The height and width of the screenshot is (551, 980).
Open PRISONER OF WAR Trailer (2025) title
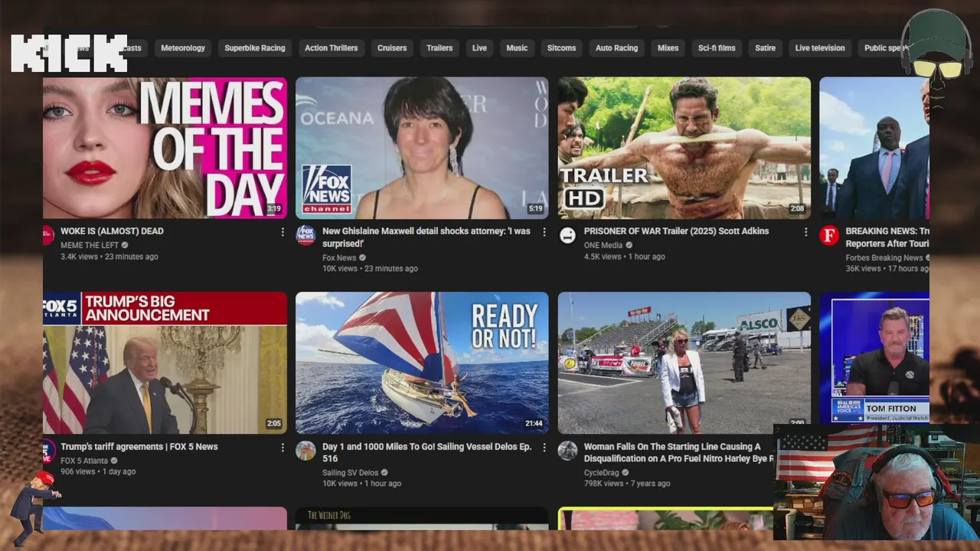[676, 231]
